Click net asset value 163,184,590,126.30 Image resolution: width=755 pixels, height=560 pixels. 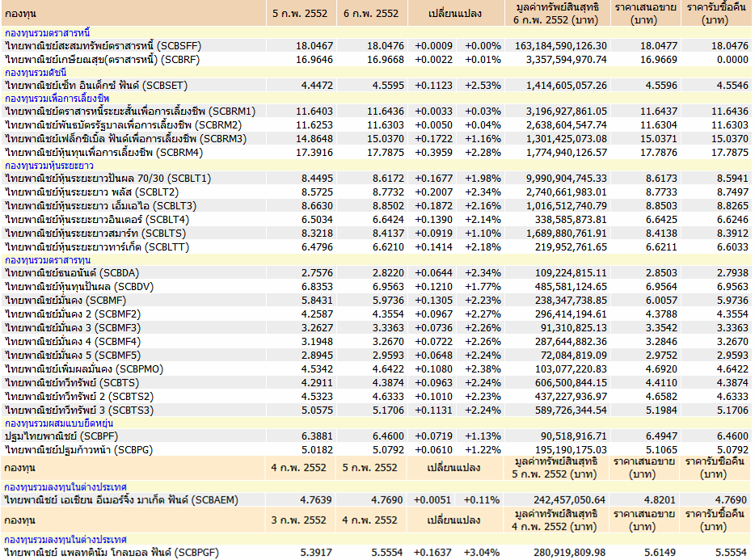(561, 46)
